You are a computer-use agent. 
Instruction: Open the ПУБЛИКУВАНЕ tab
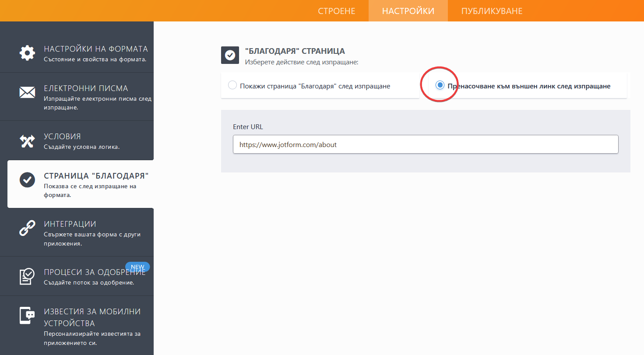tap(492, 11)
